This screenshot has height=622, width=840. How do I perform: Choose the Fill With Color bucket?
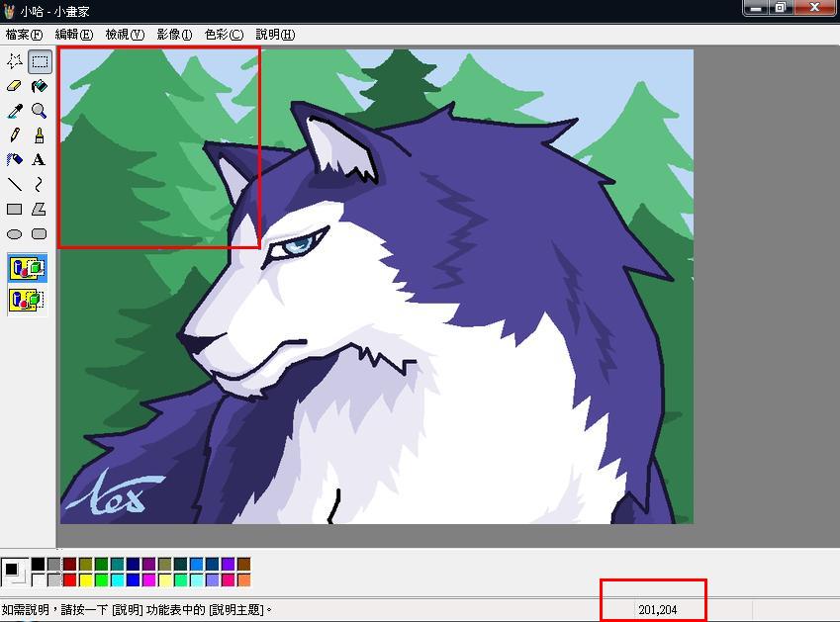40,86
